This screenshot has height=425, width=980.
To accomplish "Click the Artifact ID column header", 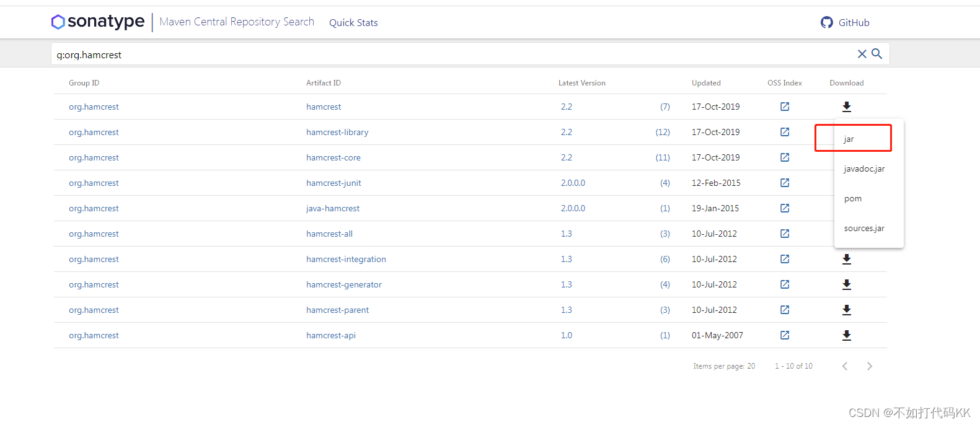I will (324, 83).
